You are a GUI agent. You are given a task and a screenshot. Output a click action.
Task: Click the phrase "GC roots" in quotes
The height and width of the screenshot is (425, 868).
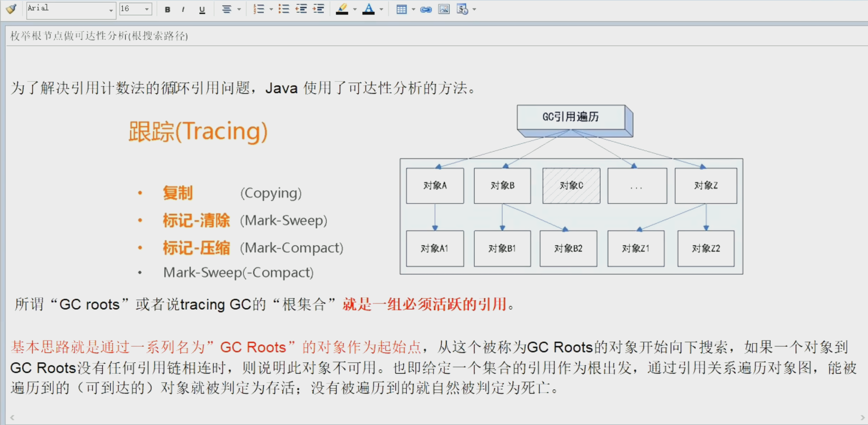[89, 304]
